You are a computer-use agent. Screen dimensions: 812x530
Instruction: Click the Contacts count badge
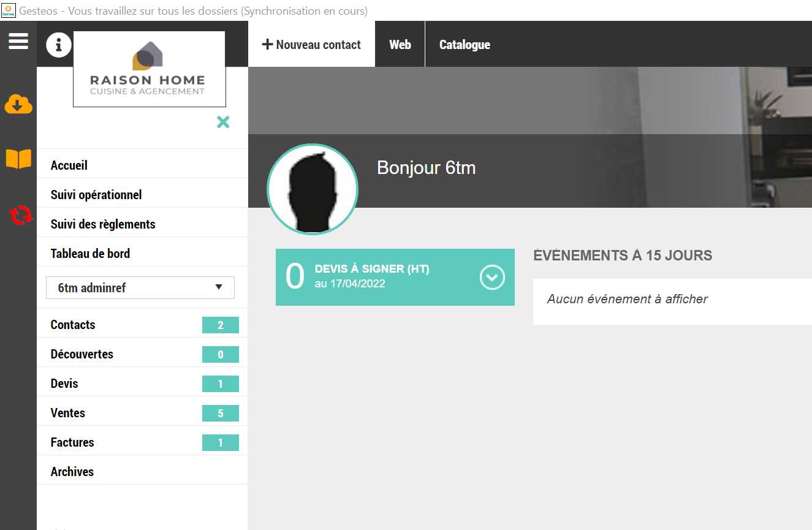click(x=220, y=325)
